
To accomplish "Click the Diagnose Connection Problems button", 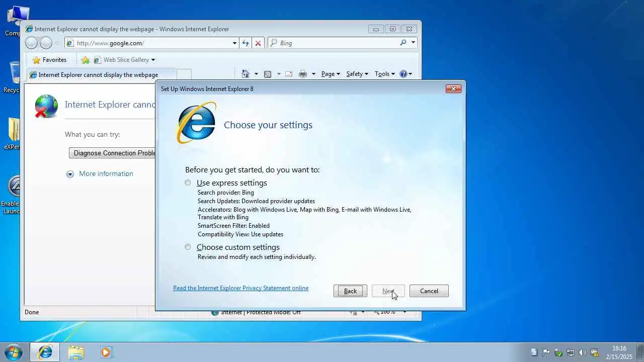I will coord(112,153).
